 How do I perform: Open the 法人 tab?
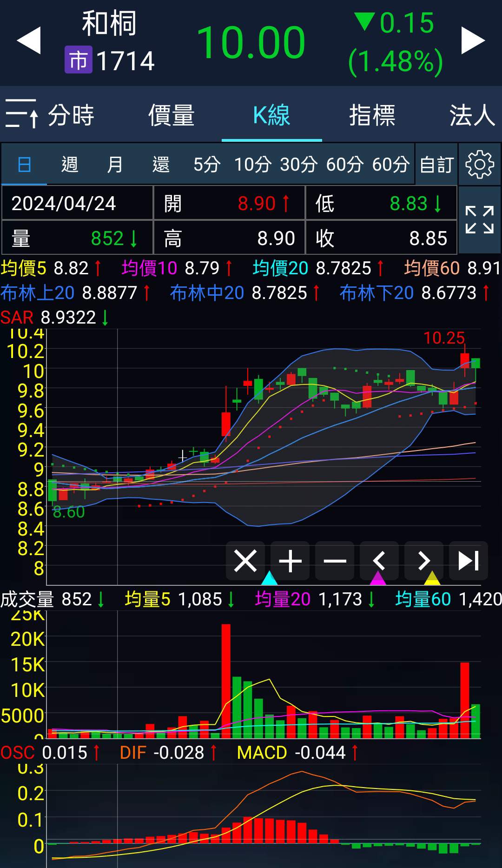coord(472,115)
